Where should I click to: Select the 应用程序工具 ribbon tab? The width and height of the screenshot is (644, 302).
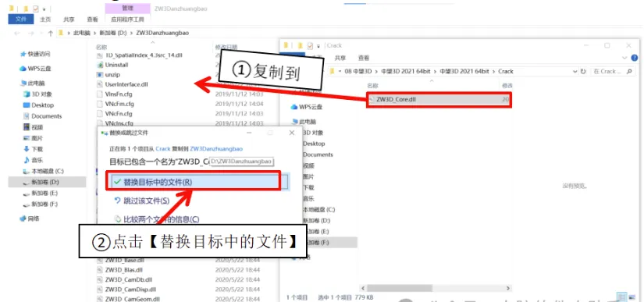point(128,20)
